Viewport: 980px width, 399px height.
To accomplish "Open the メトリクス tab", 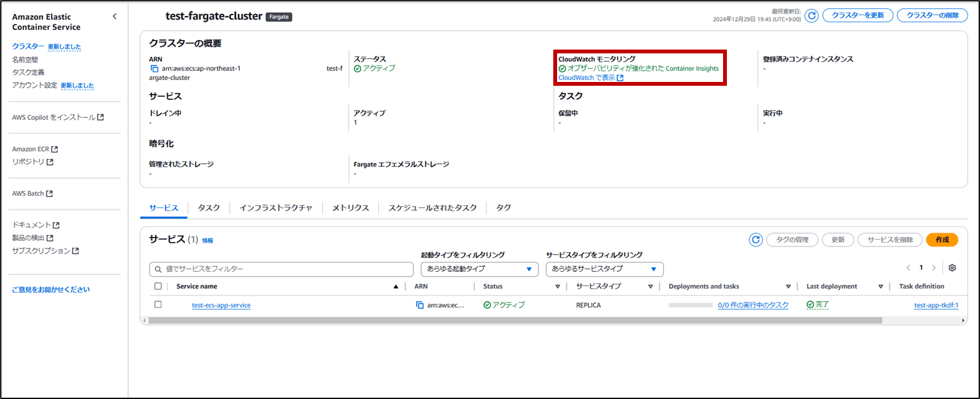I will click(x=350, y=208).
